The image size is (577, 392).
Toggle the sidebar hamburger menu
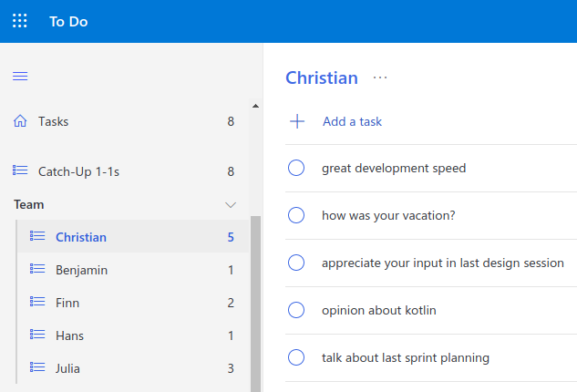point(20,76)
